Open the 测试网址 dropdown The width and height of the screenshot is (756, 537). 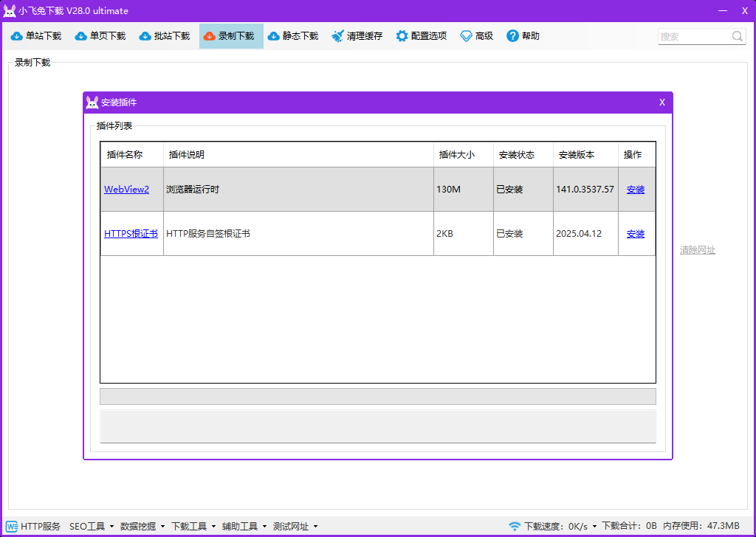(295, 526)
